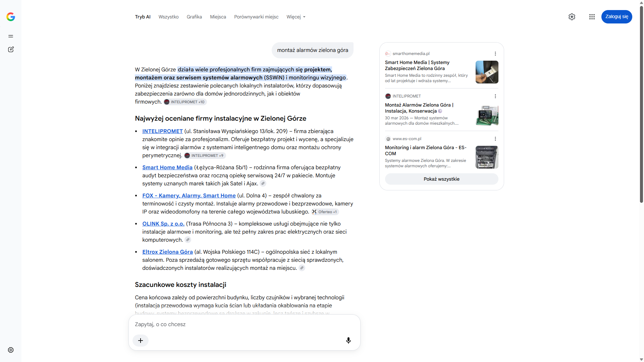The height and width of the screenshot is (362, 644).
Task: Open the ES-COM result thumbnail image
Action: tap(487, 157)
